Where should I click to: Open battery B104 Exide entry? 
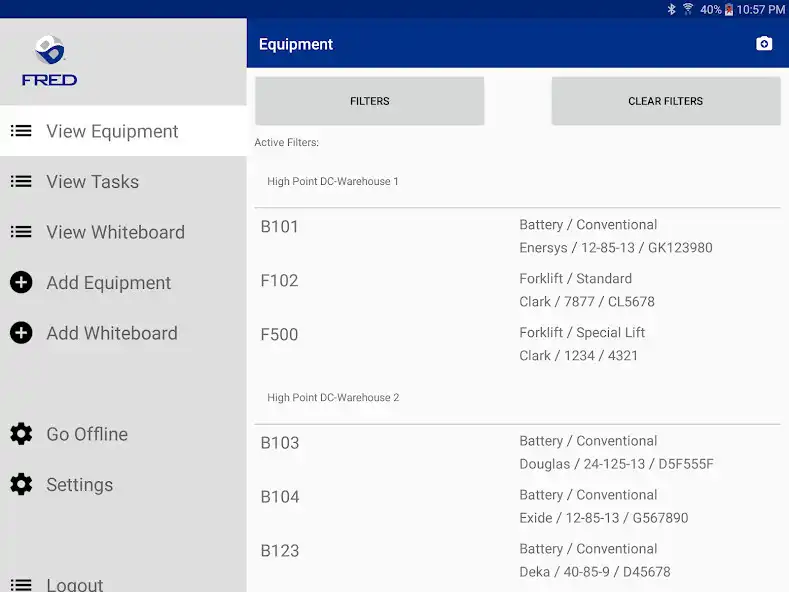coord(517,506)
